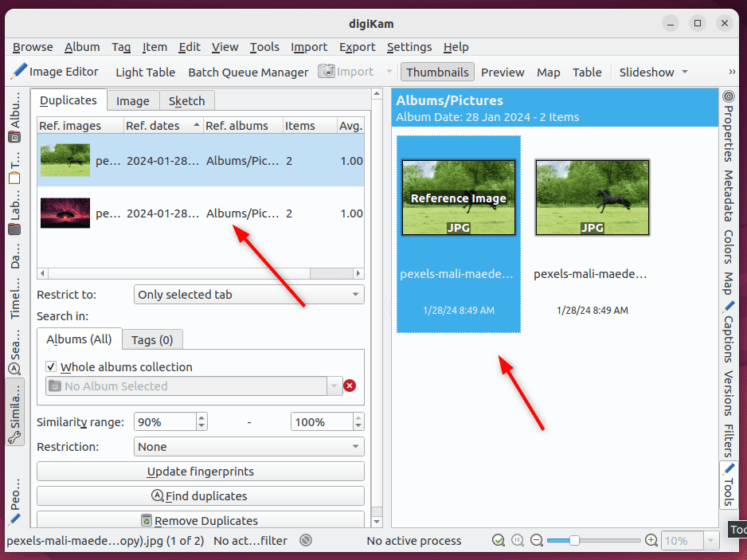Open the Map right sidebar tab
747x560 pixels.
tap(729, 283)
